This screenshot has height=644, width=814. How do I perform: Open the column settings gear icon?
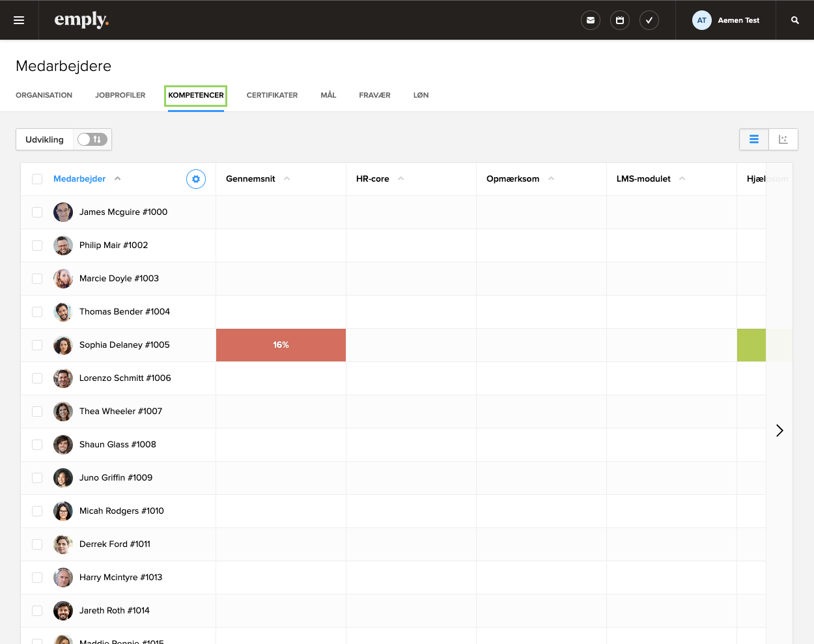(196, 178)
